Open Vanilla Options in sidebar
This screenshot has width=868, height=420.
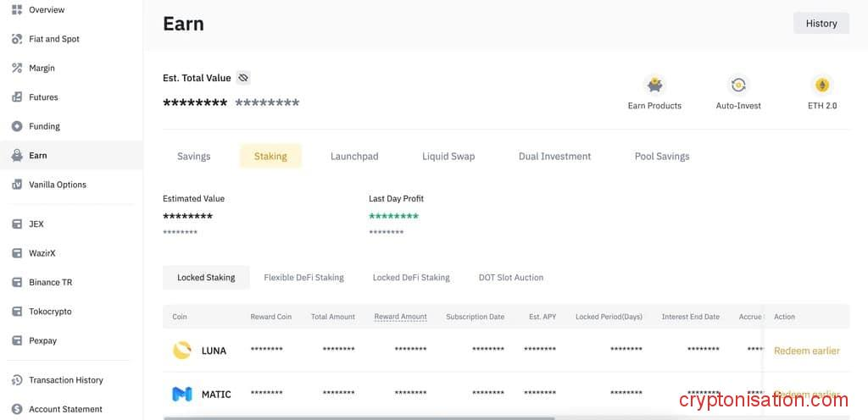coord(57,185)
